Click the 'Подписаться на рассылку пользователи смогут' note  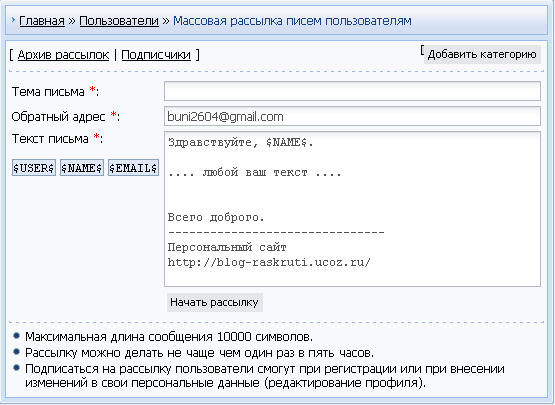pos(265,376)
